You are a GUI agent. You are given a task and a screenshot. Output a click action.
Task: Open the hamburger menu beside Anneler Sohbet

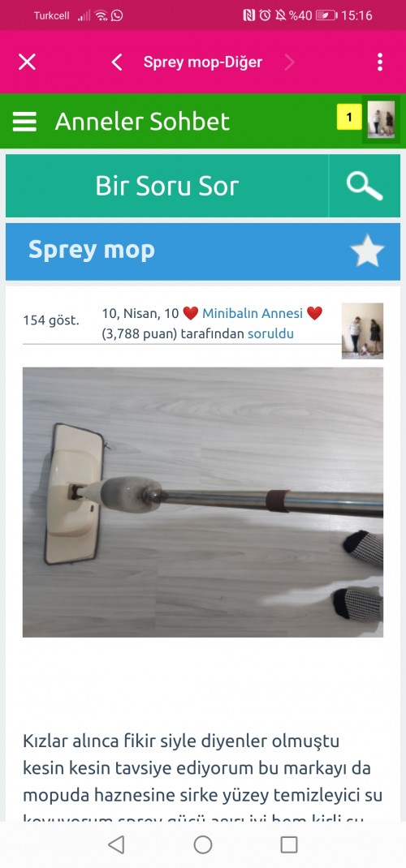pyautogui.click(x=24, y=121)
